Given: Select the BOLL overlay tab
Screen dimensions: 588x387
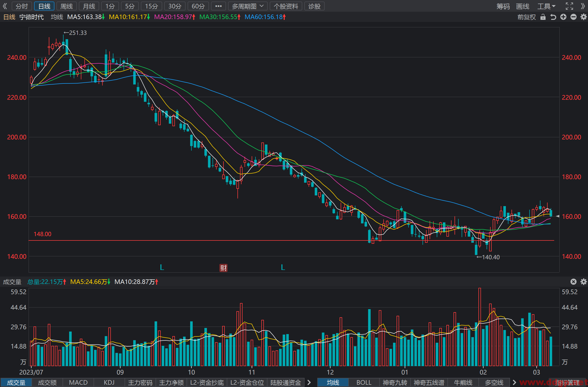Looking at the screenshot, I should tap(364, 382).
